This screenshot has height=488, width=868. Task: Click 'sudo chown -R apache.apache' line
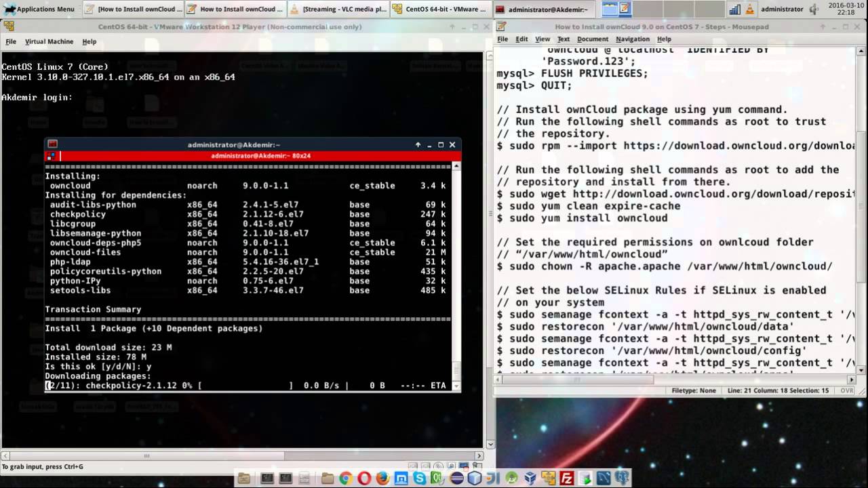665,266
